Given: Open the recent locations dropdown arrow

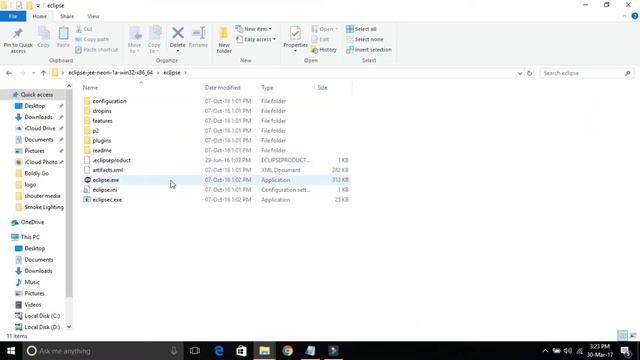Looking at the screenshot, I should (x=33, y=73).
